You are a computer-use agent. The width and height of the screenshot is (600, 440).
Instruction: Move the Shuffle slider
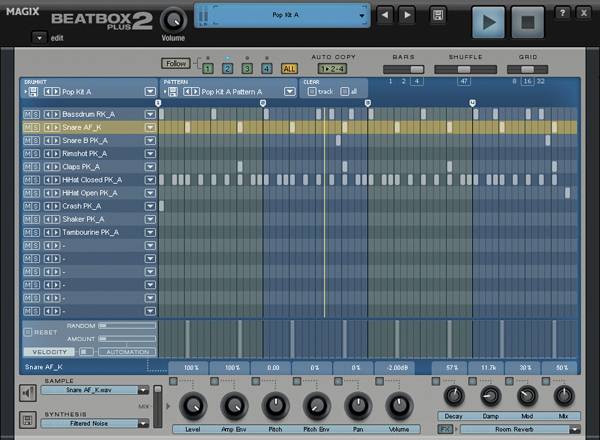pyautogui.click(x=464, y=69)
